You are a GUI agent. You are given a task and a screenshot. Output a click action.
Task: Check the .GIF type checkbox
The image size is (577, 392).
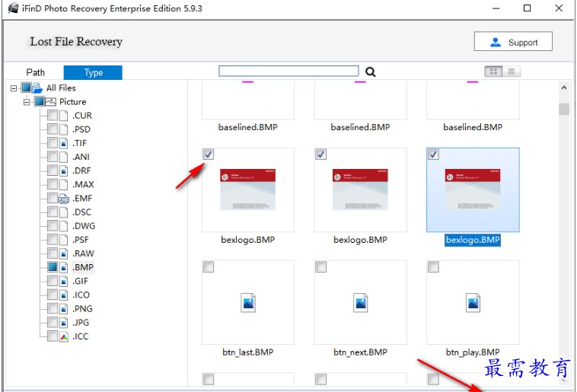coord(53,281)
